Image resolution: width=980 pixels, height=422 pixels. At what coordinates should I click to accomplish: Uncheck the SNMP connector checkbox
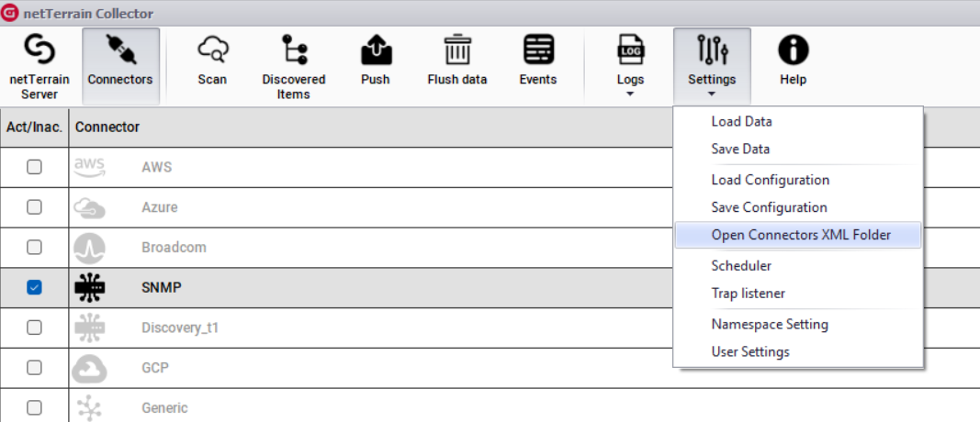click(x=34, y=287)
